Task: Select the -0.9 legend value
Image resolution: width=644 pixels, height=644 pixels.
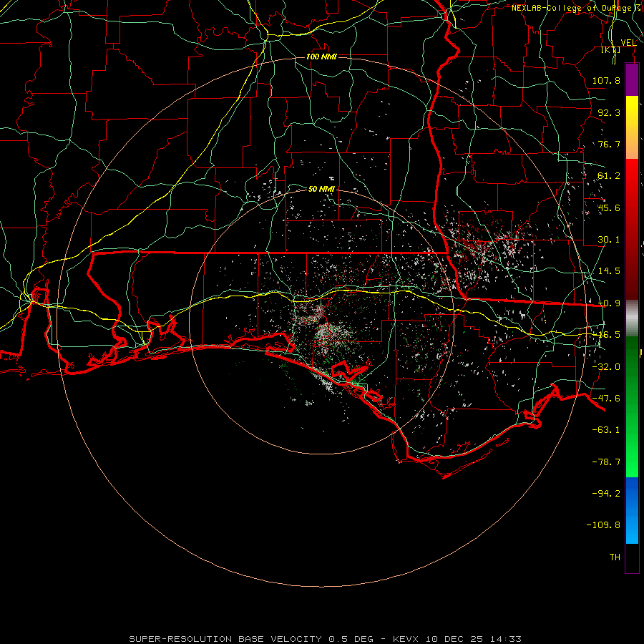Action: coord(609,303)
